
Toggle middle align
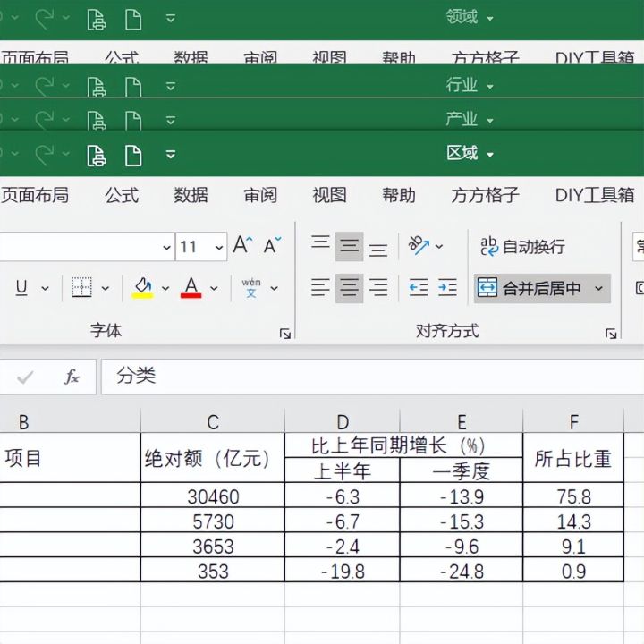click(x=349, y=247)
